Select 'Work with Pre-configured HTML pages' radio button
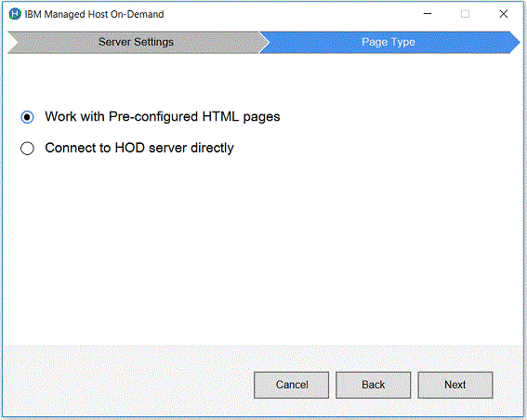This screenshot has height=420, width=527. point(27,117)
